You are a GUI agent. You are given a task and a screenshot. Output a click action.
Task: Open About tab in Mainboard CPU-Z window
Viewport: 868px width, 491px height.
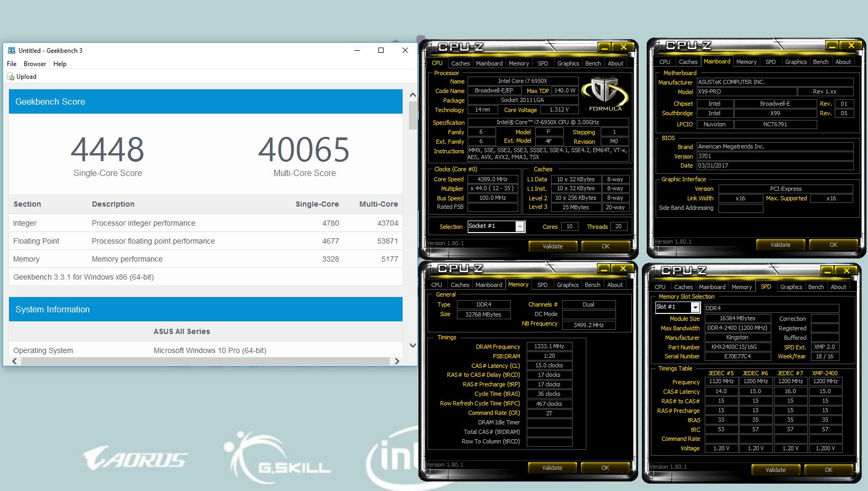(x=843, y=62)
